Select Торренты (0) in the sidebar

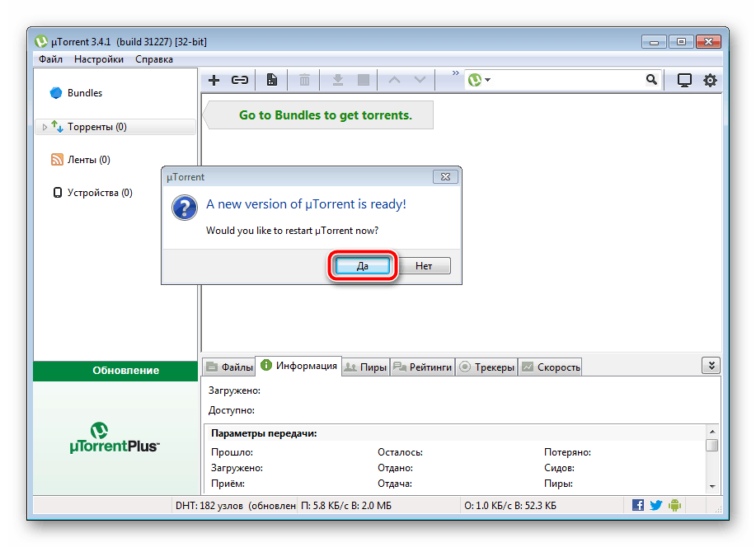click(x=115, y=127)
